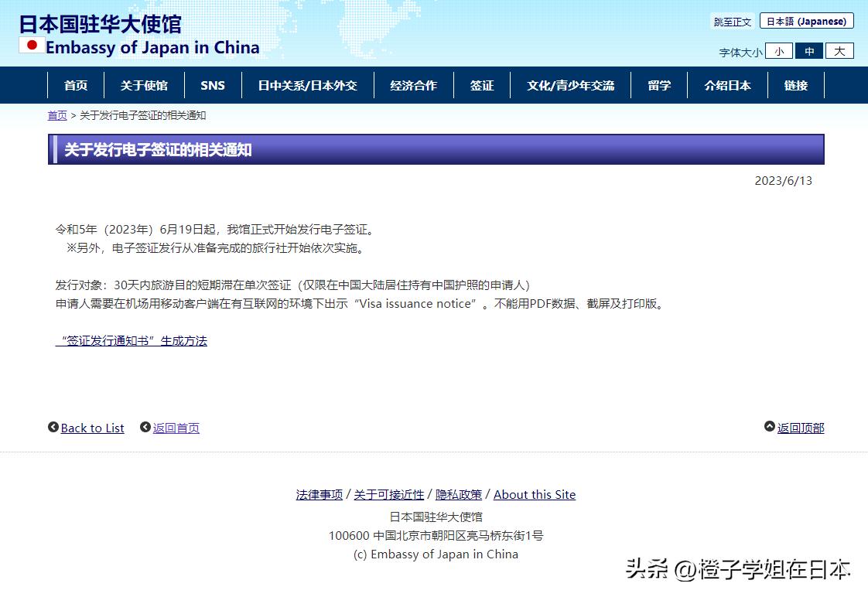Open the 文化/青少年交流 menu
The height and width of the screenshot is (597, 868).
pyautogui.click(x=570, y=85)
